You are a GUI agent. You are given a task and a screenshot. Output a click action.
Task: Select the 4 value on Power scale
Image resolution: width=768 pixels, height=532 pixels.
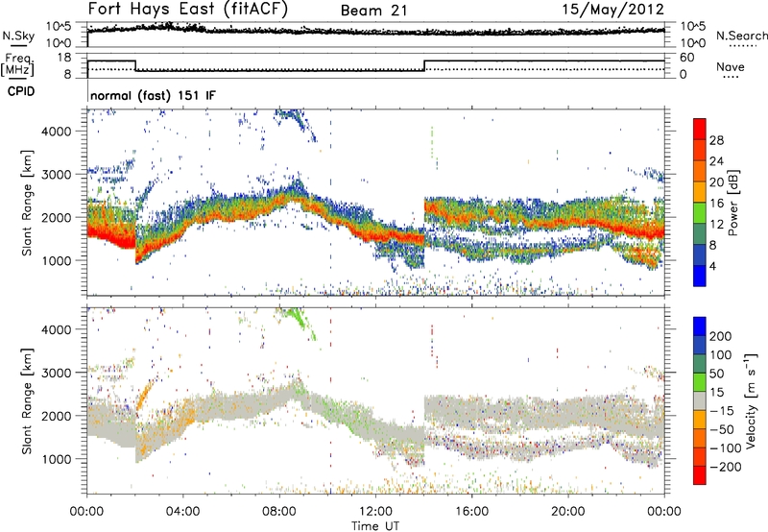(713, 266)
